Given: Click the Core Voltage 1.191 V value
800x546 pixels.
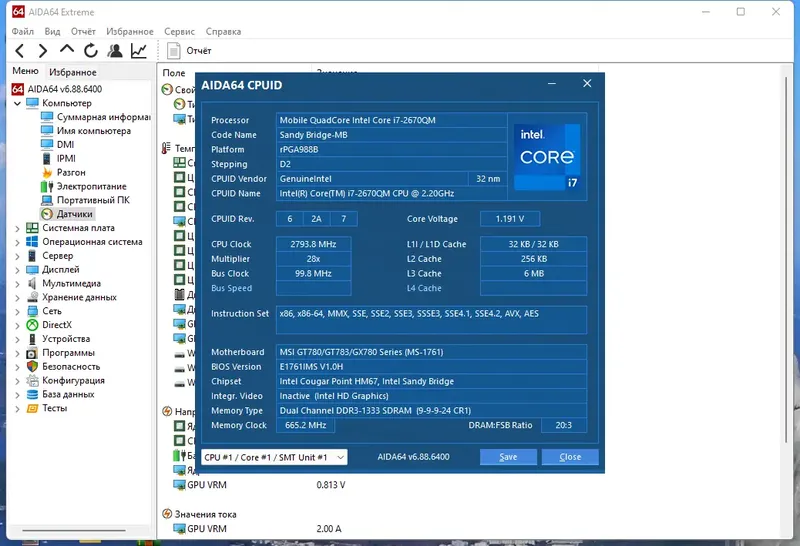Looking at the screenshot, I should tap(510, 219).
